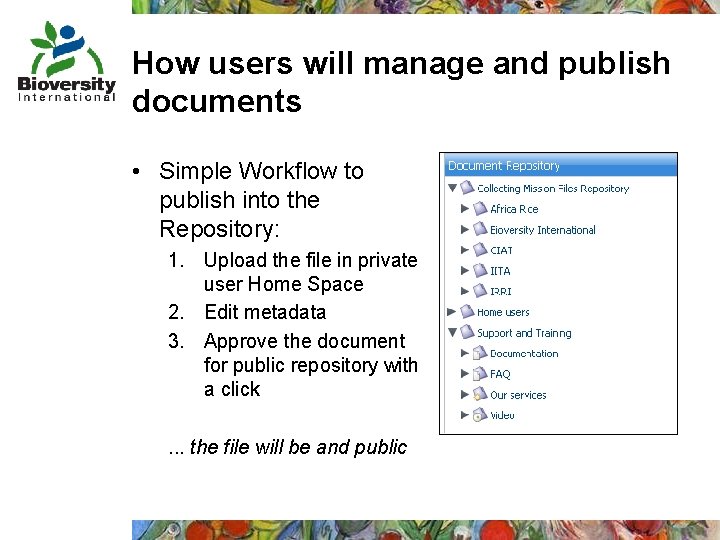Viewport: 720px width, 540px height.
Task: Click 'Approve the document' step text
Action: click(310, 365)
